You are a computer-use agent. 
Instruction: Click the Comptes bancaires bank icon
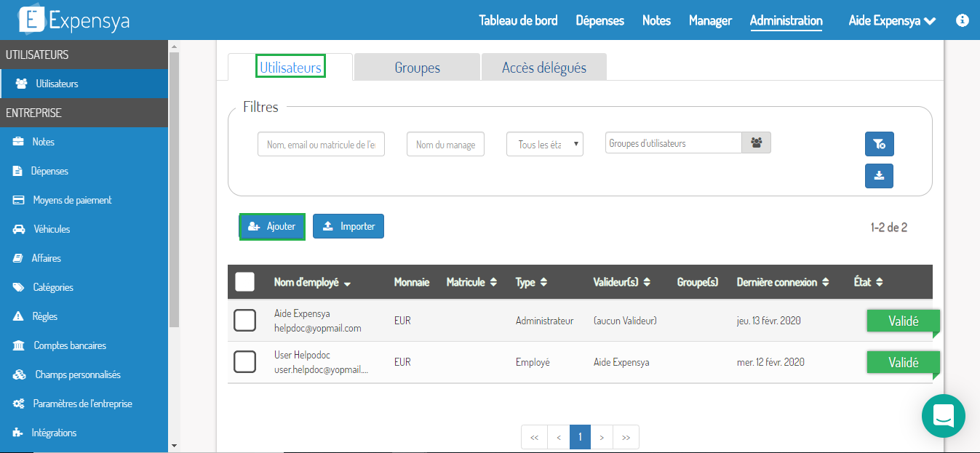pos(18,345)
